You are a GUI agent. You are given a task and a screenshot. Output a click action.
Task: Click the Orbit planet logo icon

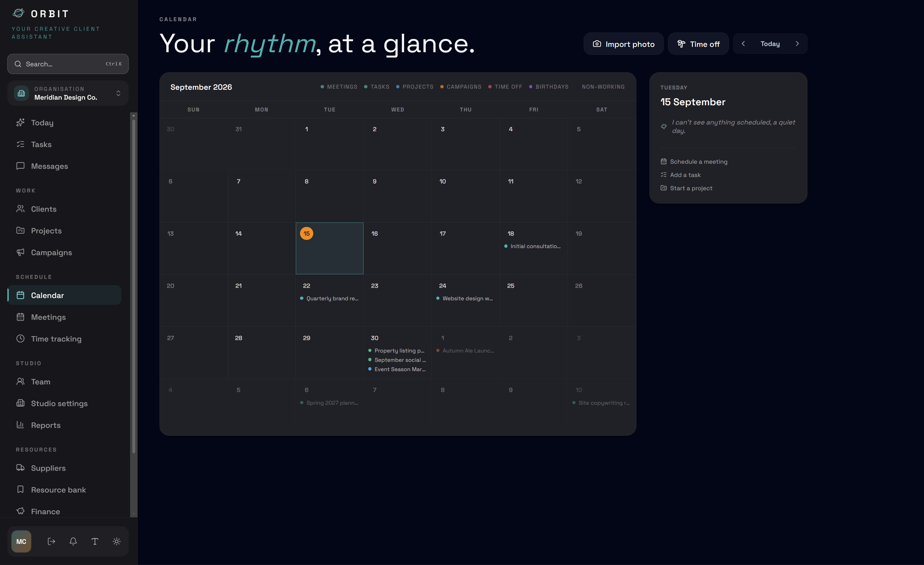pyautogui.click(x=18, y=14)
